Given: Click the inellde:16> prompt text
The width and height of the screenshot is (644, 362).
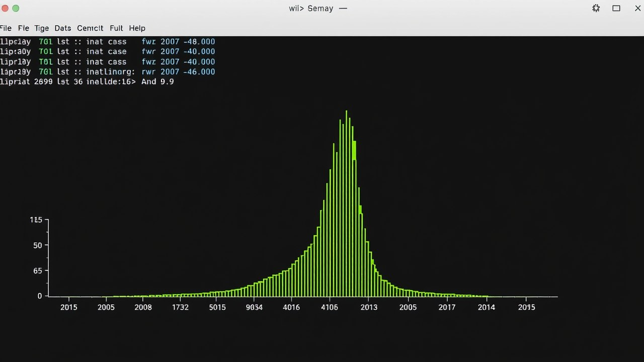Looking at the screenshot, I should click(x=111, y=81).
